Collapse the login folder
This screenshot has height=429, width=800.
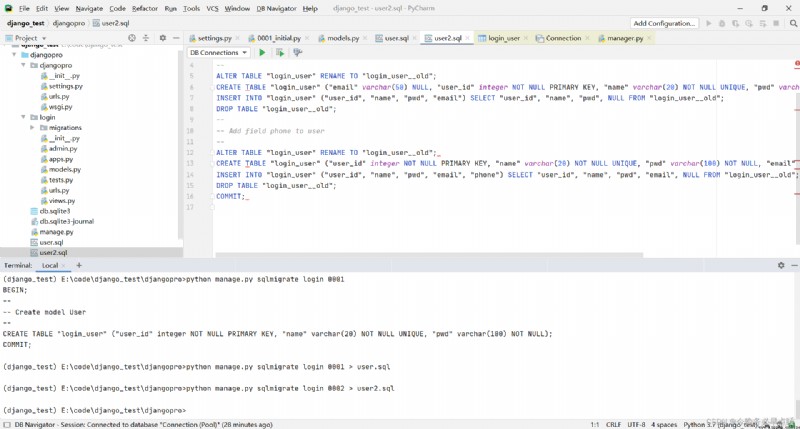point(23,117)
